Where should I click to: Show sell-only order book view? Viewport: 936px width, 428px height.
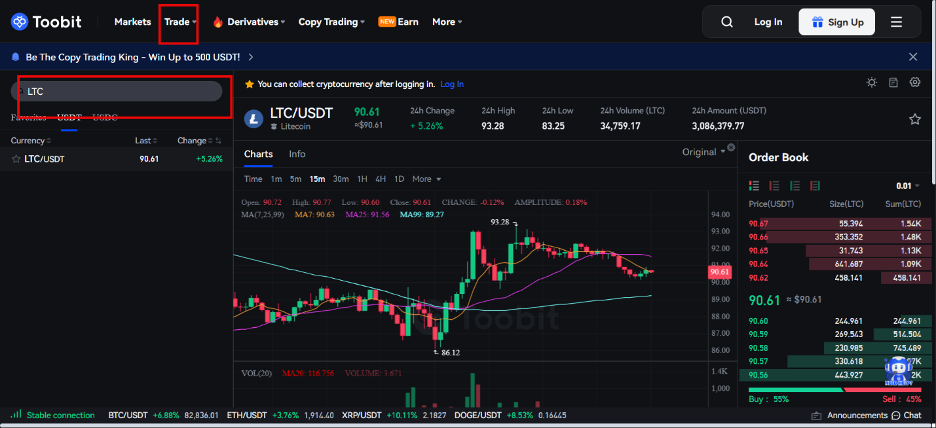pyautogui.click(x=774, y=186)
